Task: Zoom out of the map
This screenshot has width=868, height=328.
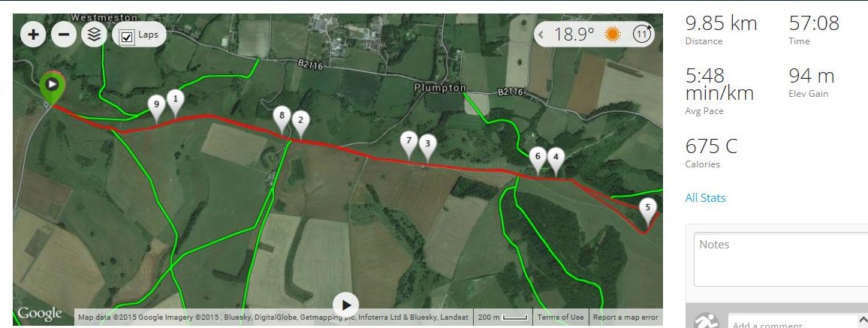Action: pos(64,35)
